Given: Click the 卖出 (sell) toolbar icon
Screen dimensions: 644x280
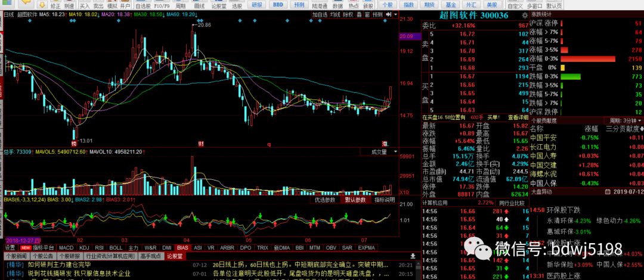Looking at the screenshot, I should click(98, 5).
